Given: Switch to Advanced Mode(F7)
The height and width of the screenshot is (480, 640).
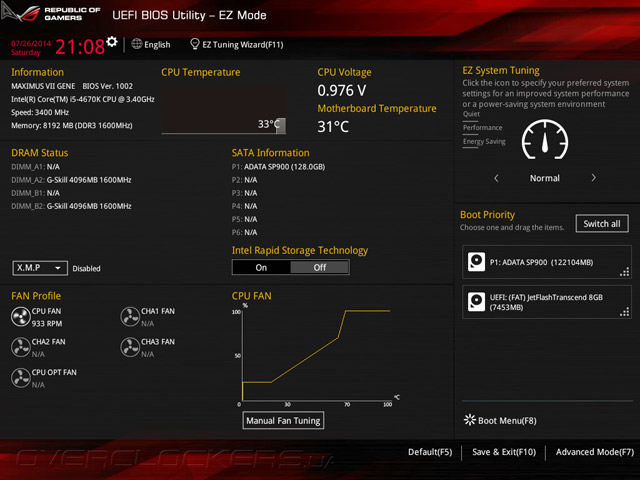Looking at the screenshot, I should point(595,452).
